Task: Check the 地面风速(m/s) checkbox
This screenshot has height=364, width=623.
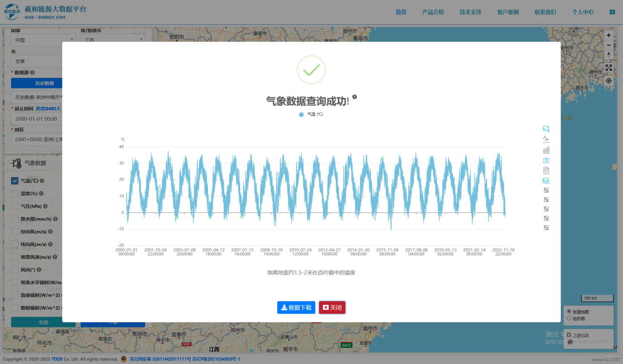Action: tap(15, 257)
